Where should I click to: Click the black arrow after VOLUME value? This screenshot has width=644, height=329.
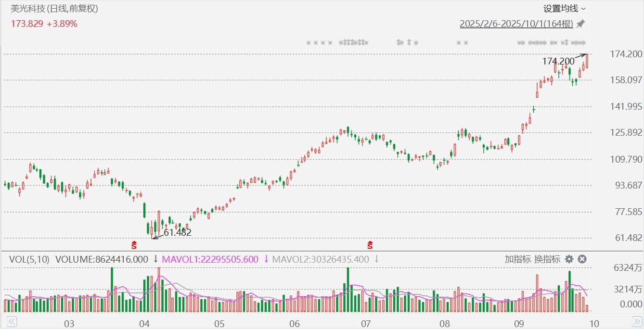click(155, 259)
